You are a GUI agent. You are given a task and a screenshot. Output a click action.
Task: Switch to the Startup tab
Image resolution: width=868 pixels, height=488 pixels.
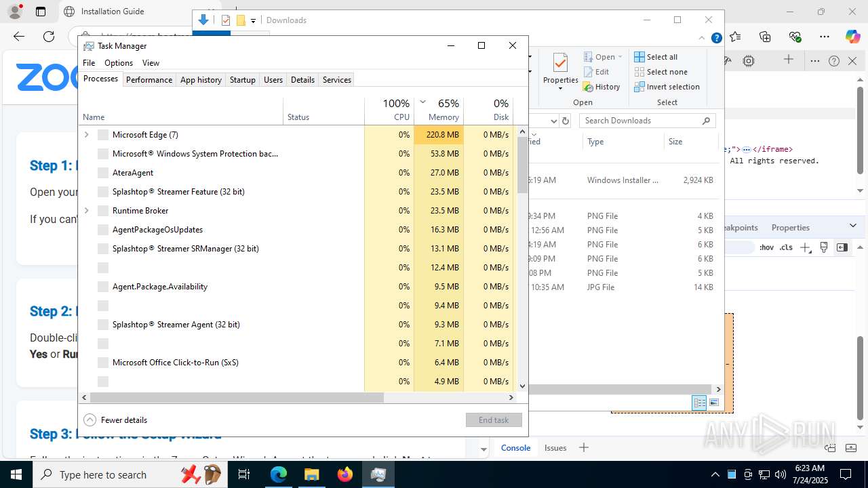[242, 80]
